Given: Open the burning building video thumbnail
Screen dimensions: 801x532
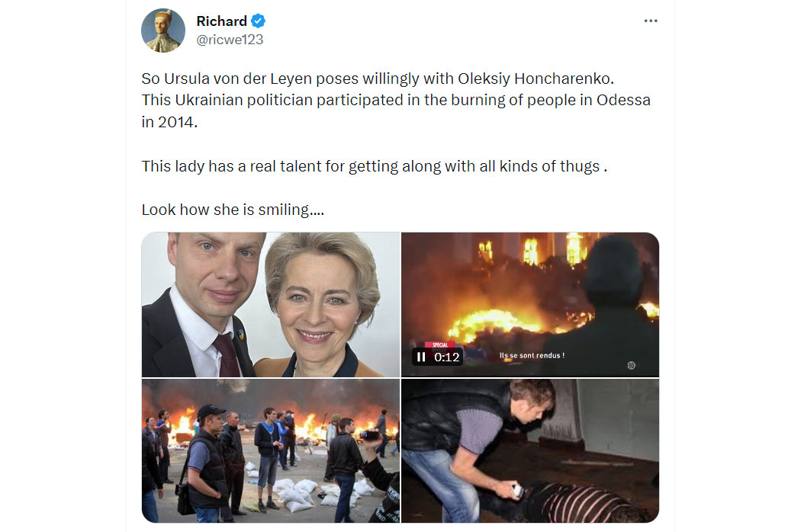Looking at the screenshot, I should 530,305.
